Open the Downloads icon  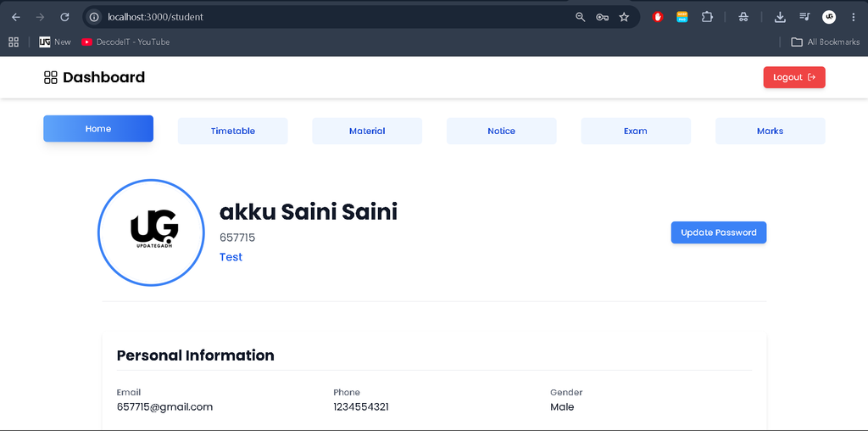[780, 17]
